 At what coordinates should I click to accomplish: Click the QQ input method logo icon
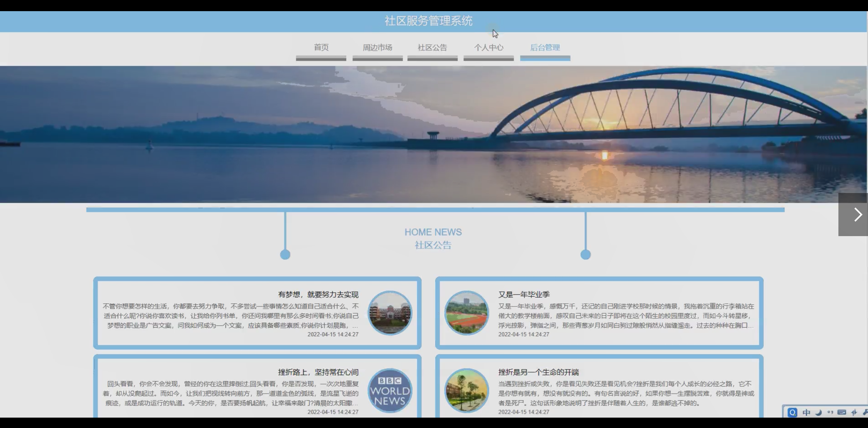click(792, 412)
